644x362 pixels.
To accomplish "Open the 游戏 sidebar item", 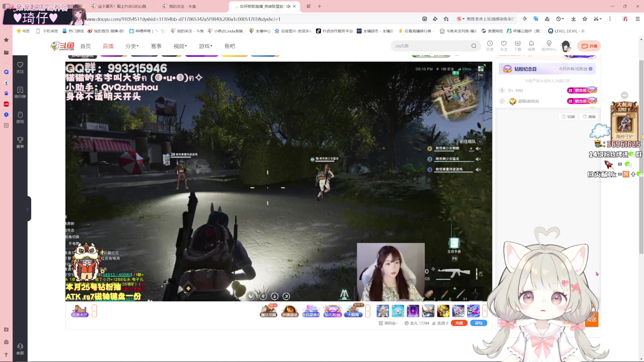I will 20,118.
